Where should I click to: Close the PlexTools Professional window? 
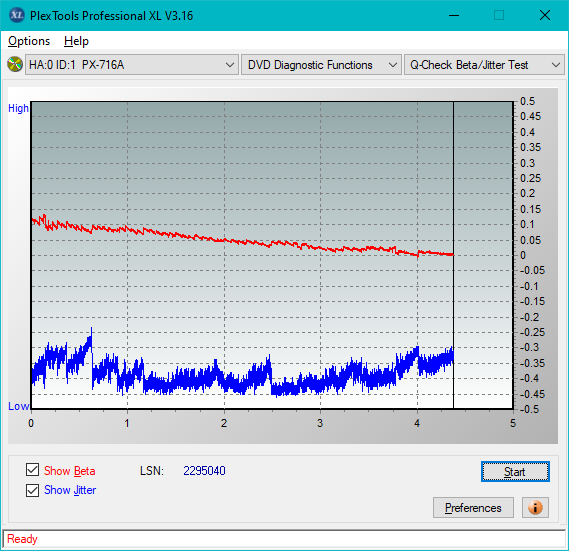pyautogui.click(x=545, y=15)
